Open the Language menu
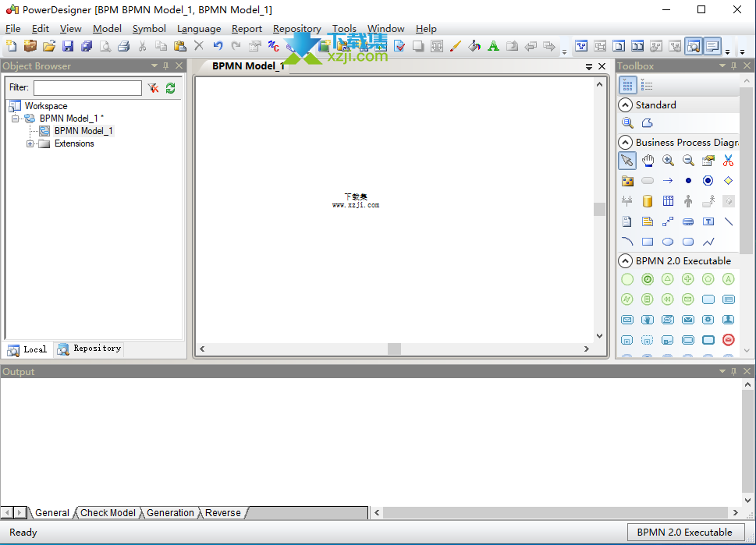This screenshot has width=756, height=545. tap(199, 29)
